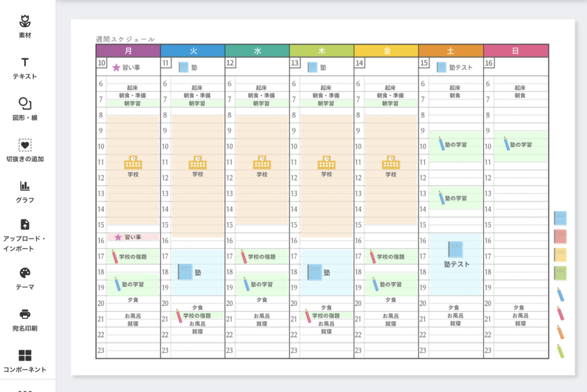Click date number 16 on Sunday
The width and height of the screenshot is (587, 392).
tap(489, 62)
